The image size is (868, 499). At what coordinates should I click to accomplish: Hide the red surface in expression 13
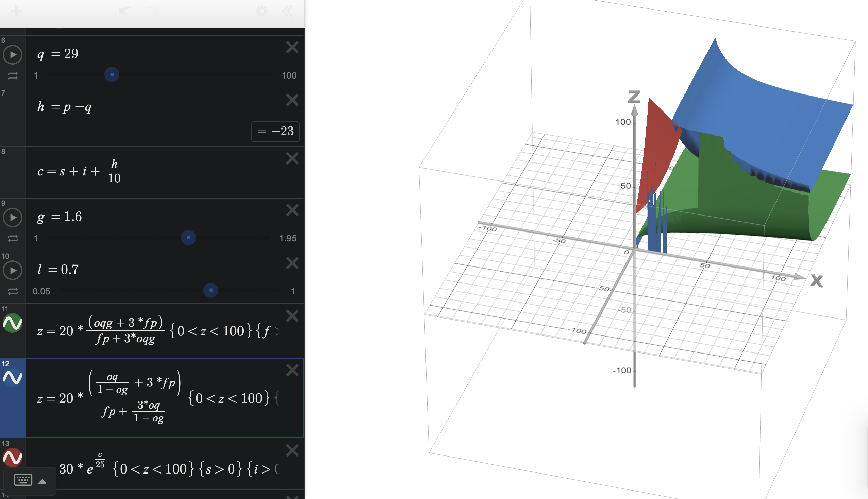(13, 458)
